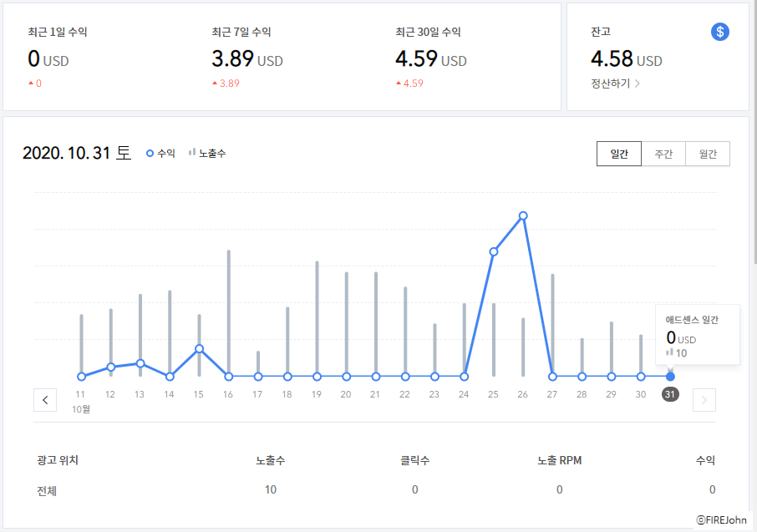Click the 4.59 USD thirty-day revenue value

(x=430, y=59)
